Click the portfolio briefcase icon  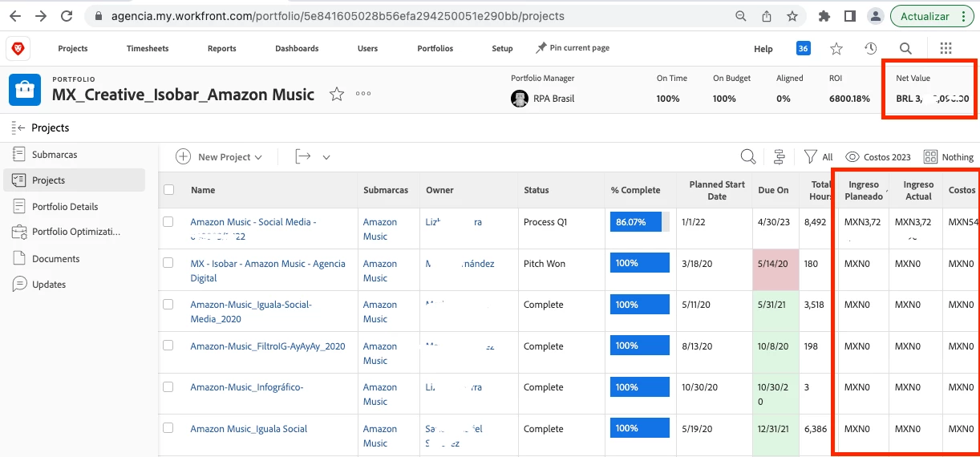pos(25,90)
